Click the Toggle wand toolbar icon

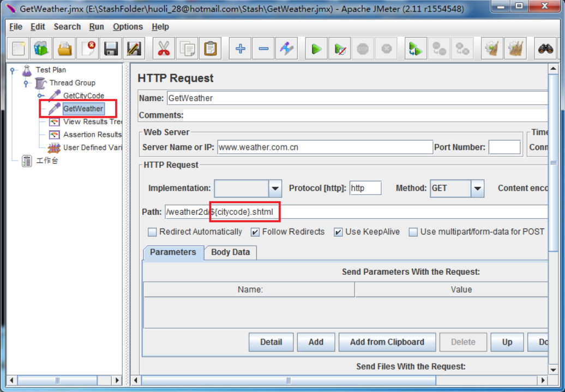coord(286,49)
